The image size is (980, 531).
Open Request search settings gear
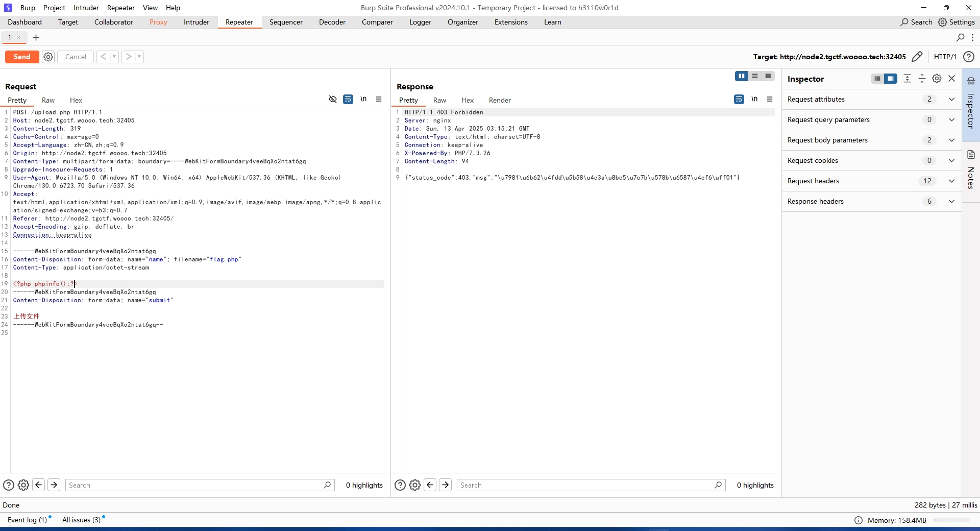point(23,485)
